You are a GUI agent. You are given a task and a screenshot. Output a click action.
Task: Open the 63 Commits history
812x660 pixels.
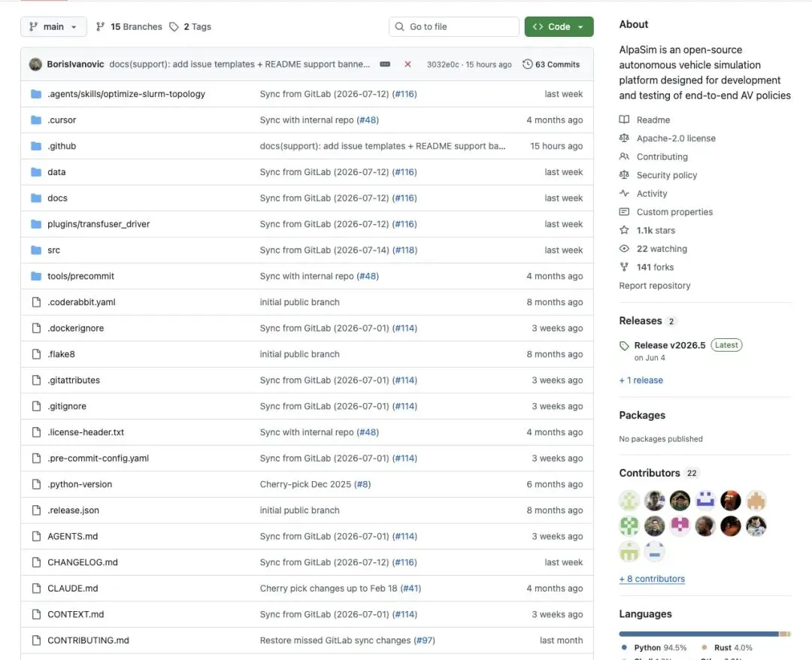pyautogui.click(x=551, y=64)
